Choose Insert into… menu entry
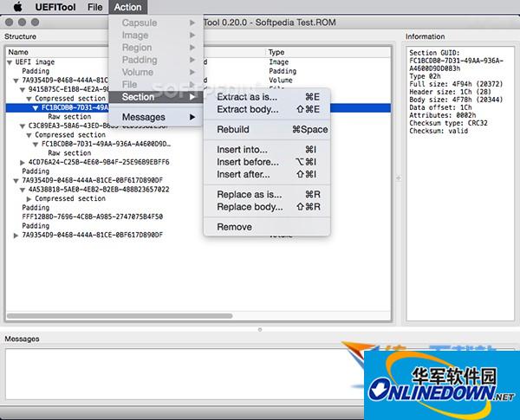 (267, 150)
